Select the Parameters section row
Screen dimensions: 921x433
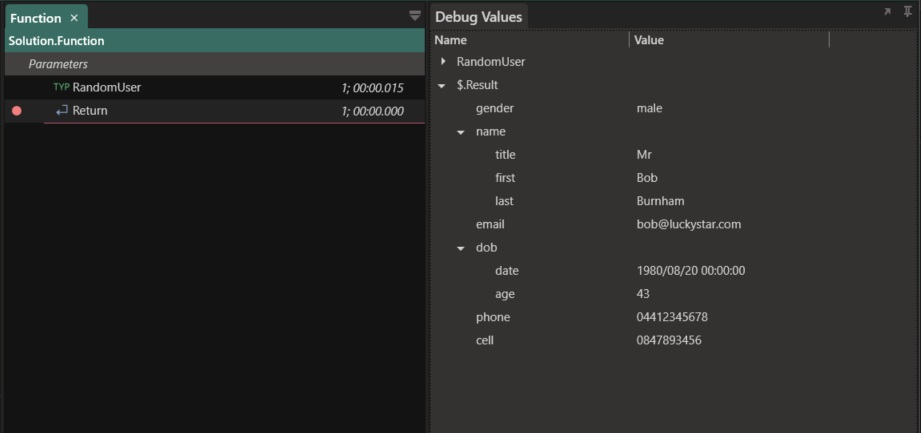[214, 64]
